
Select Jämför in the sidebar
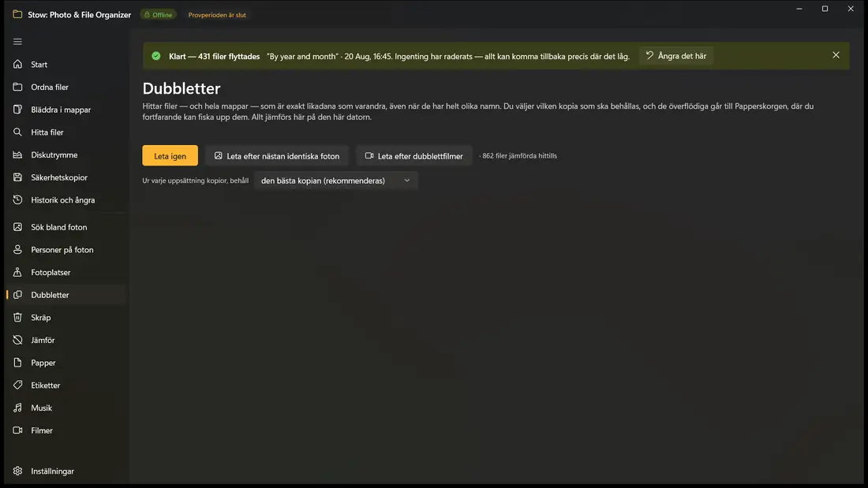[x=66, y=340]
